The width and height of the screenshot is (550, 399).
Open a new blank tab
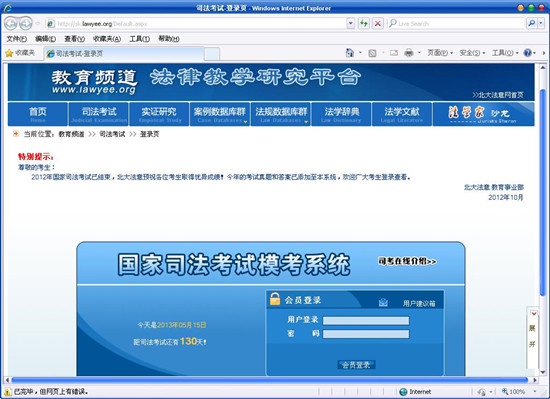point(212,54)
